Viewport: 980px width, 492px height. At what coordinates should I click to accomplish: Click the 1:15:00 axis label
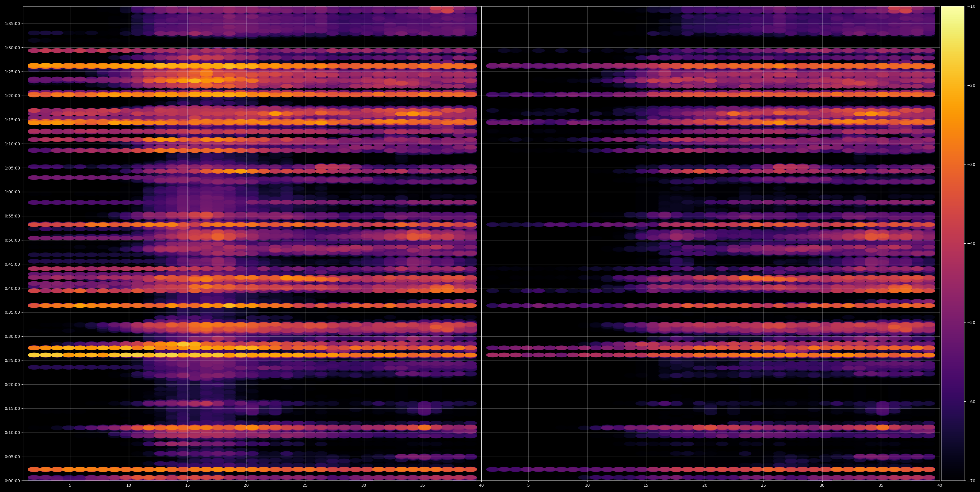point(12,120)
